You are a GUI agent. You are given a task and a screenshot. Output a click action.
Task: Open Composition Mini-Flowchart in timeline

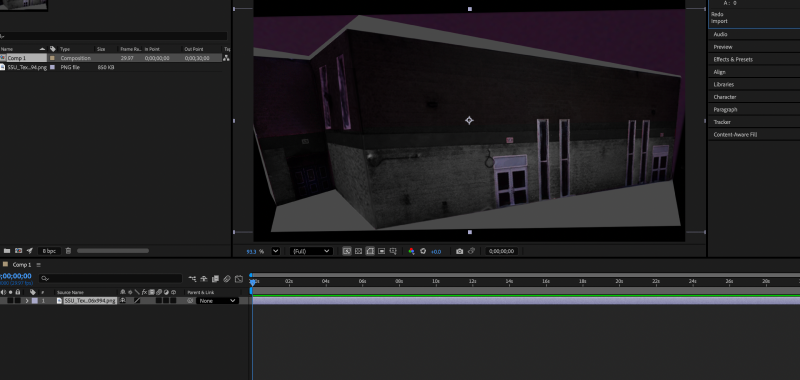(x=192, y=278)
